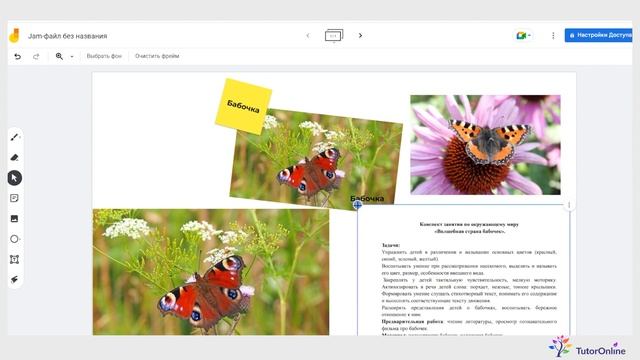Select the Circle shape tool

(x=15, y=239)
